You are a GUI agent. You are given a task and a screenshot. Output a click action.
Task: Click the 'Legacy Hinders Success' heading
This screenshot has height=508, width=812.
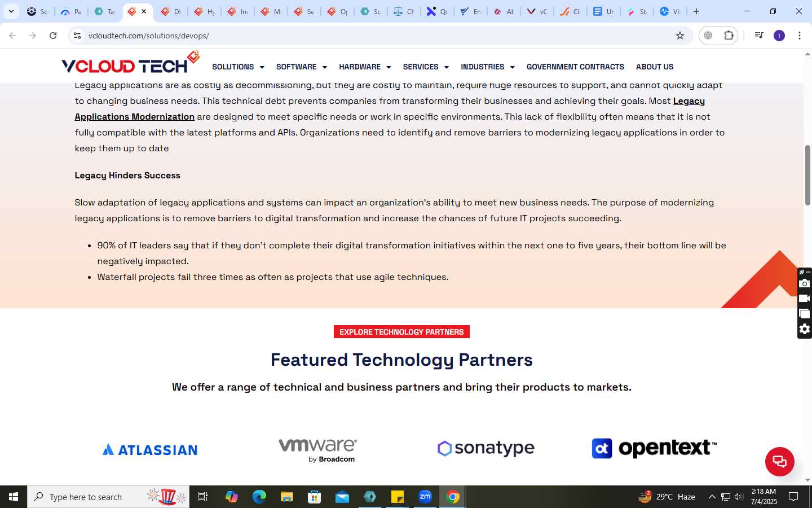pos(127,176)
